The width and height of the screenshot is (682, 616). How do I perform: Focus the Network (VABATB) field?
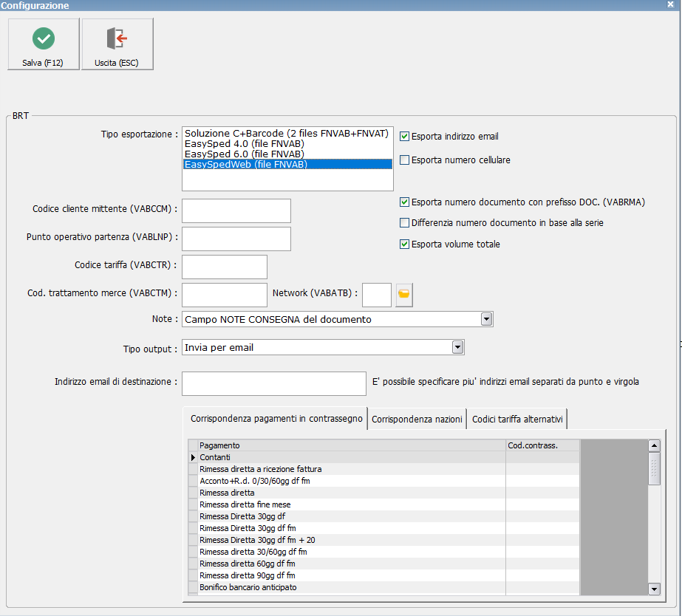point(377,295)
